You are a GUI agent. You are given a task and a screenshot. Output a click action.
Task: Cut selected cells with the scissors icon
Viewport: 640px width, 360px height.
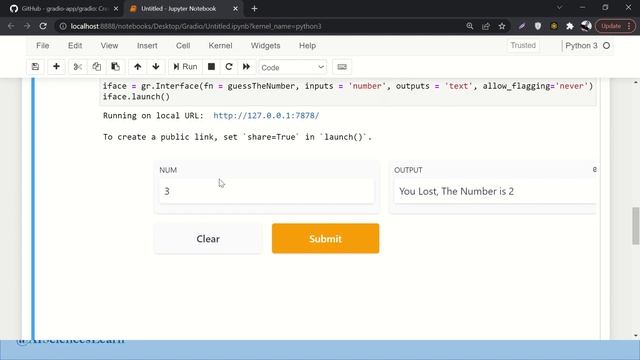(x=78, y=67)
